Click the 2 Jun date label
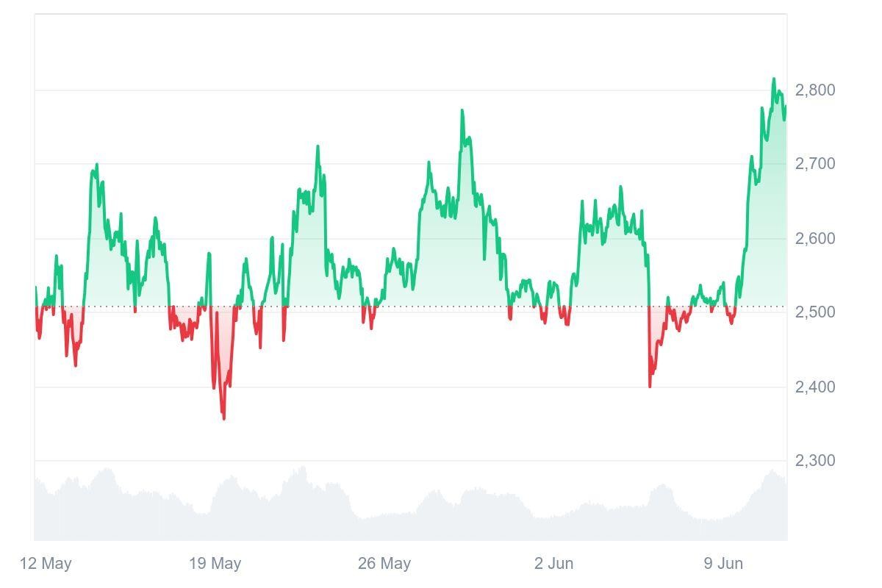 pos(553,564)
